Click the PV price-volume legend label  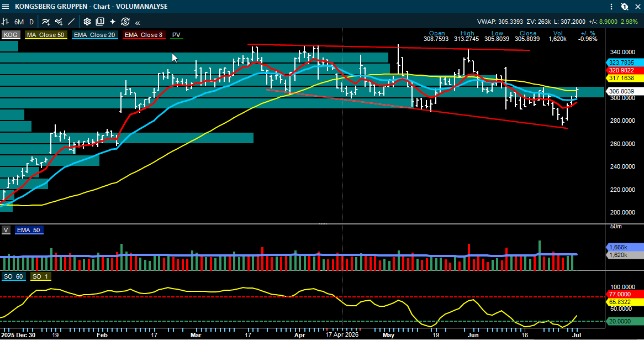(176, 35)
